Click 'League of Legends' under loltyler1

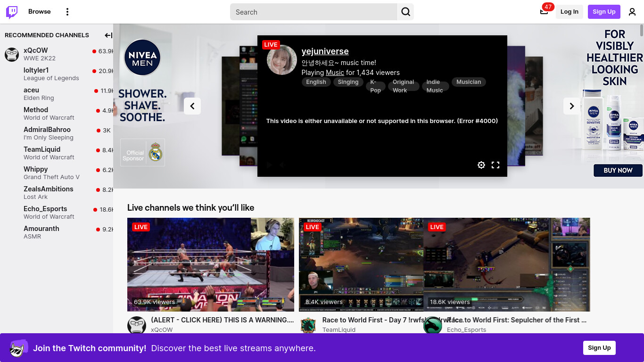tap(51, 78)
